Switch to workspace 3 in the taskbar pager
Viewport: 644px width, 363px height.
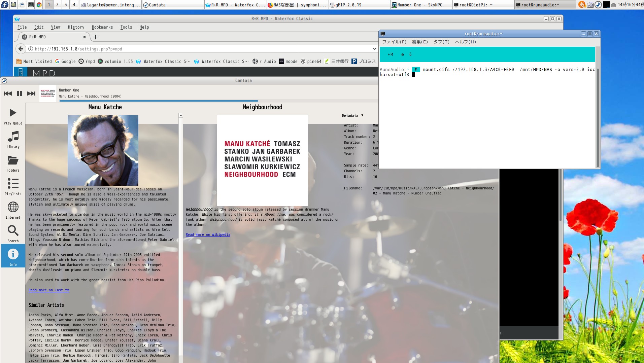(x=66, y=5)
